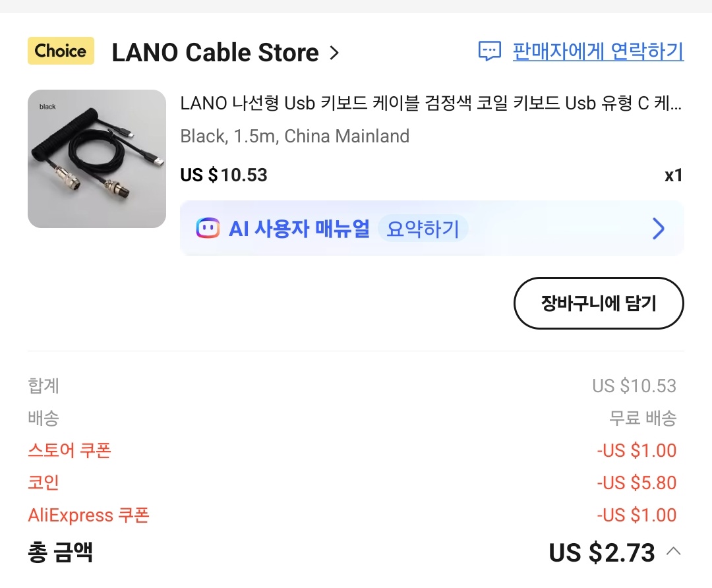Image resolution: width=712 pixels, height=588 pixels.
Task: Open the LANO Cable Store page
Action: coord(215,53)
